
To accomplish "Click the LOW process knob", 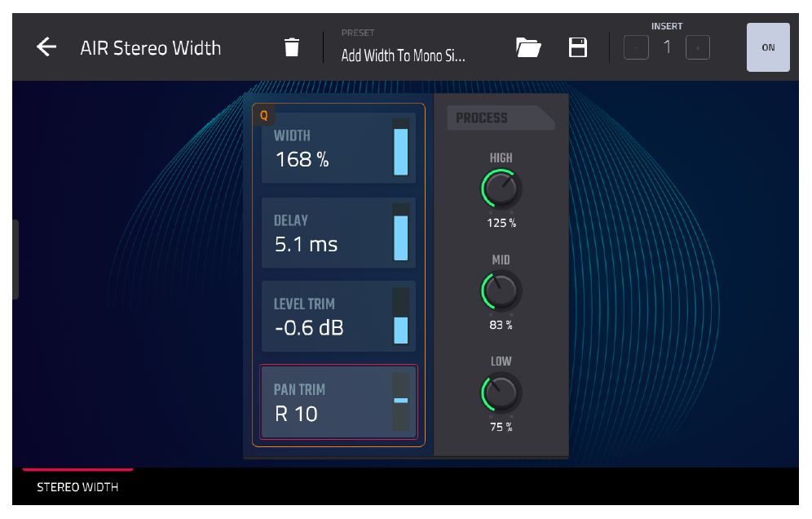I will (501, 393).
